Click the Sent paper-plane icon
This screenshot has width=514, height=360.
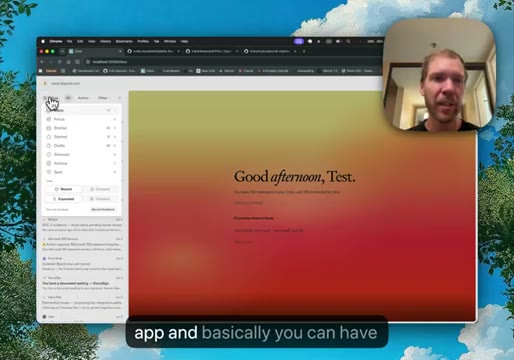click(49, 172)
